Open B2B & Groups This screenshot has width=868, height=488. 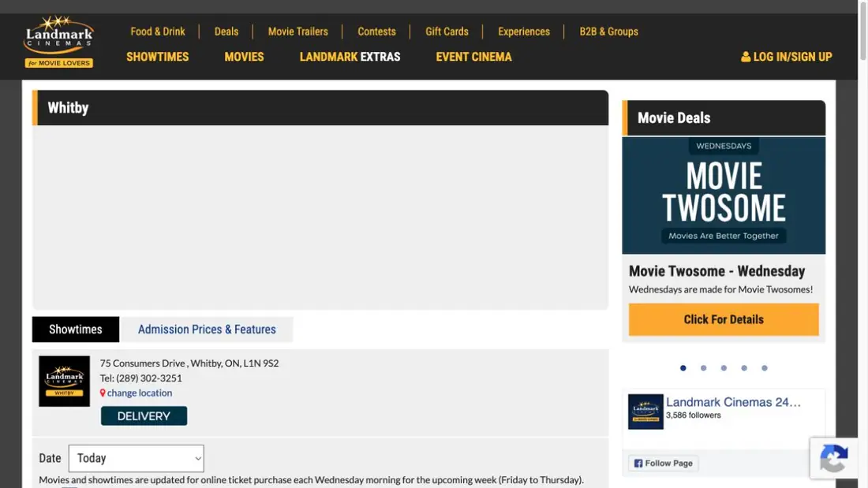[x=609, y=32]
